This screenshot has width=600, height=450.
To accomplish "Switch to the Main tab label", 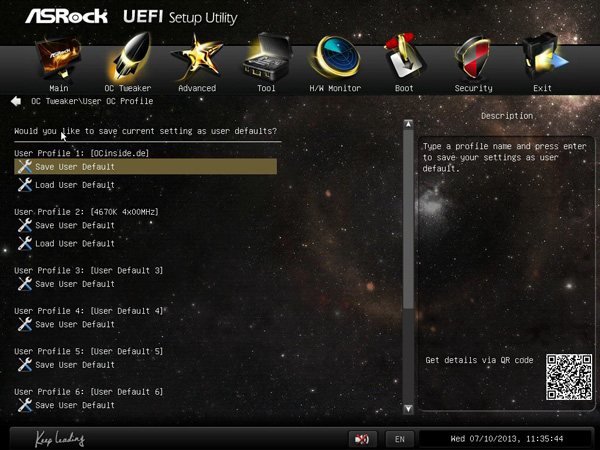I will click(59, 88).
